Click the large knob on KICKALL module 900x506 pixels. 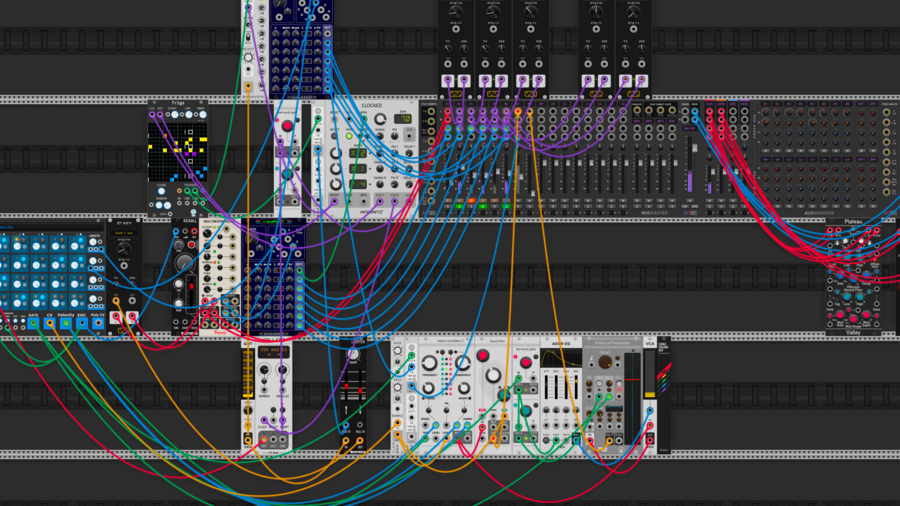pyautogui.click(x=184, y=262)
